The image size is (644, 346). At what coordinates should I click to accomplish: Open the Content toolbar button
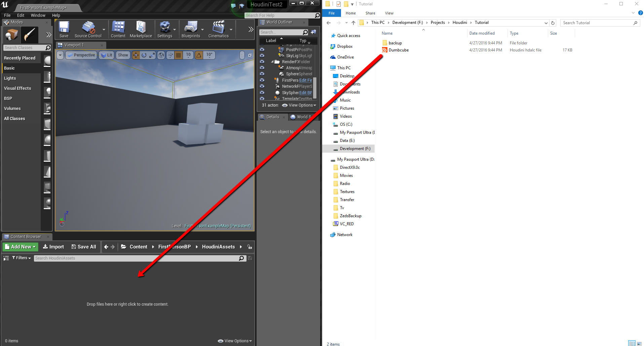click(x=118, y=29)
